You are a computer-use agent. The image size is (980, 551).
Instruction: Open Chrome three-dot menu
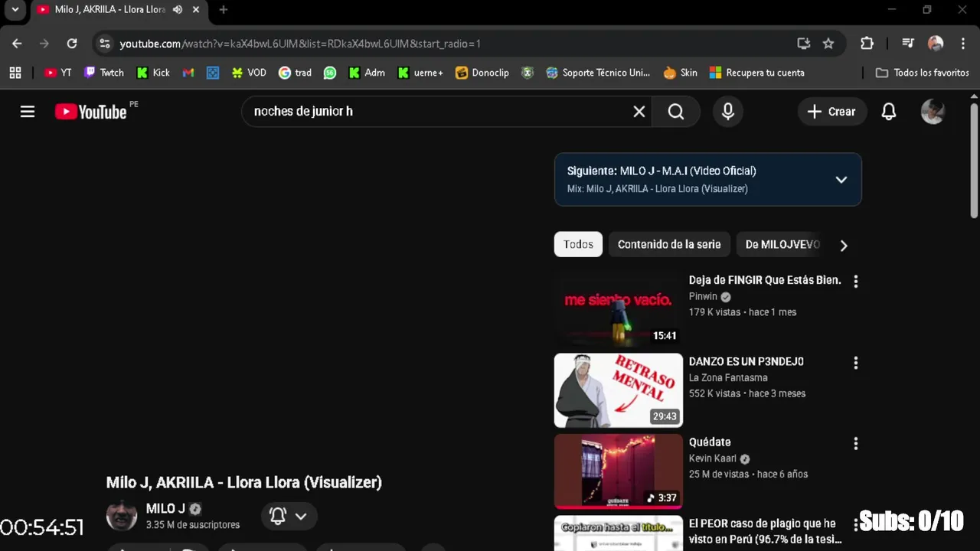962,44
